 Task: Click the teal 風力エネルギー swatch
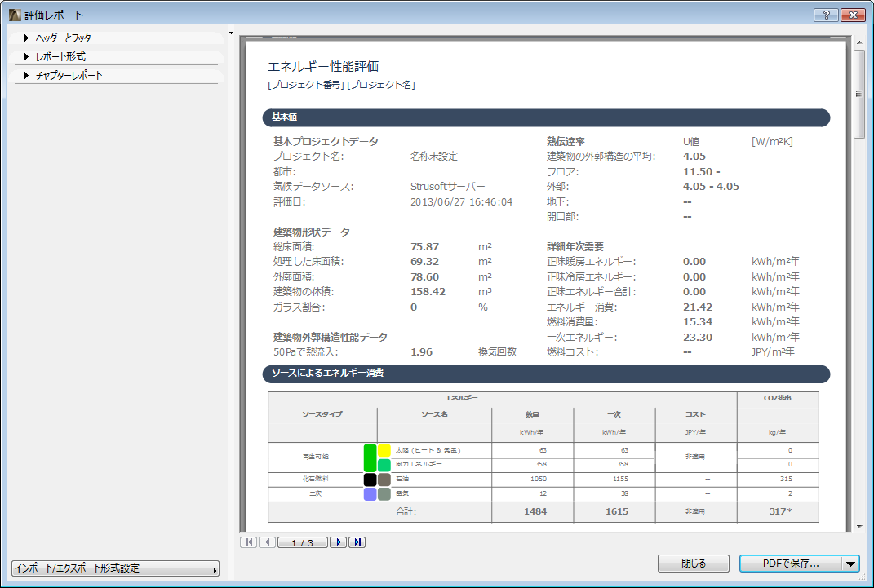384,465
